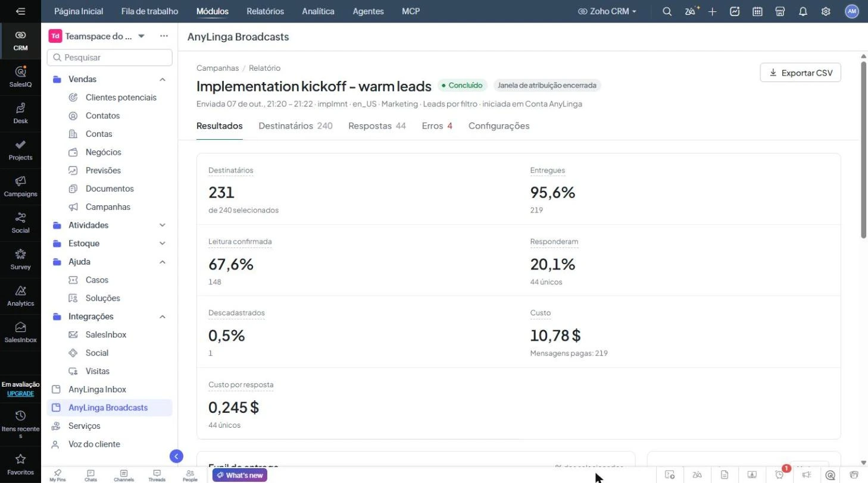Screen dimensions: 868x483
Task: Expand the Atividades section
Action: point(163,225)
